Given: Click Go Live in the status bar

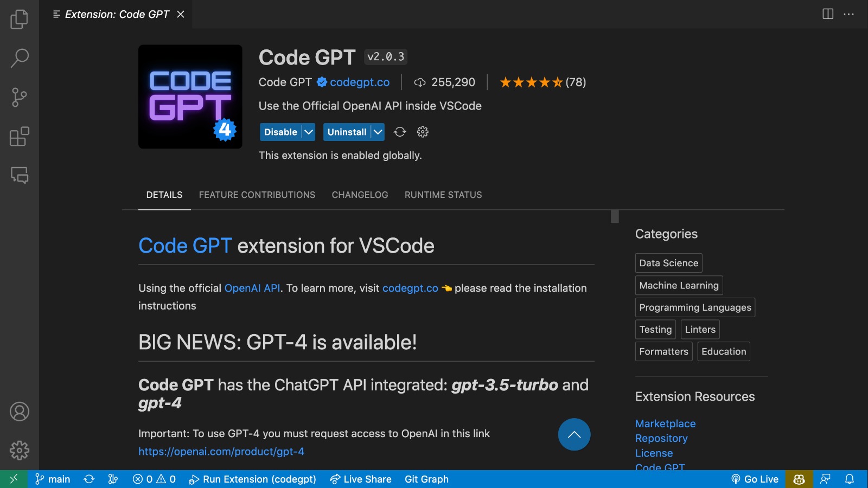Looking at the screenshot, I should tap(755, 479).
